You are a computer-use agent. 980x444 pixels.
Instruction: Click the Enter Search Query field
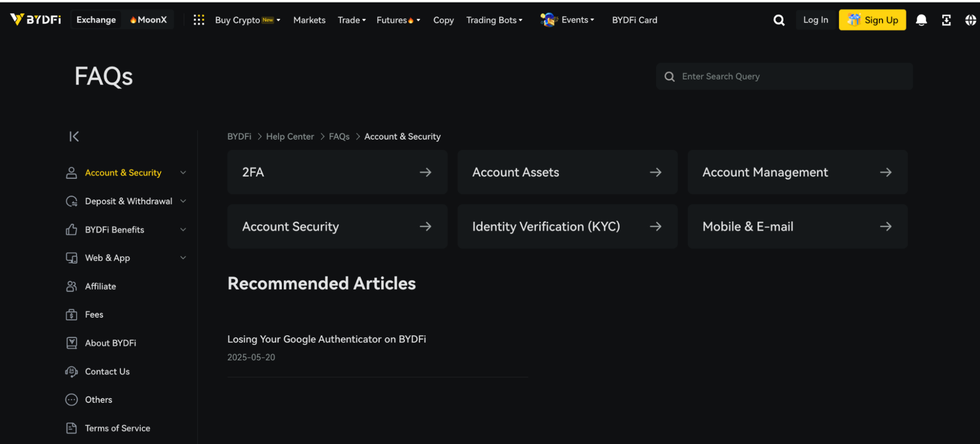(x=789, y=76)
